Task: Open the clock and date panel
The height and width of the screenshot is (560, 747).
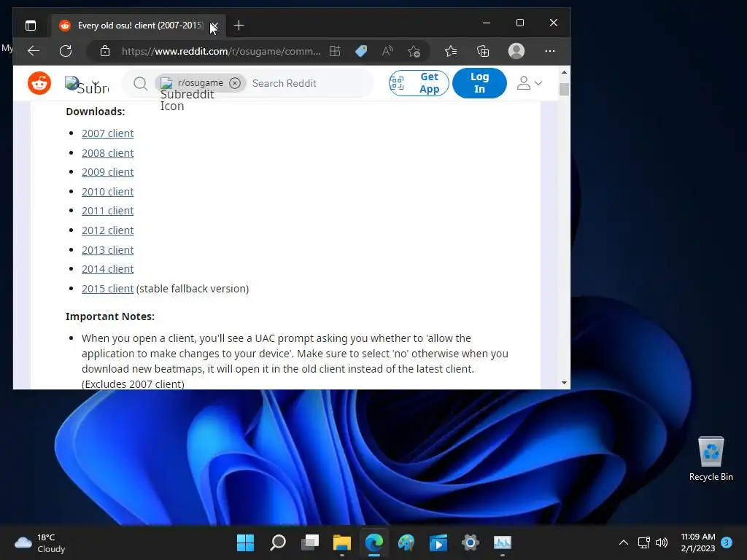Action: [698, 542]
